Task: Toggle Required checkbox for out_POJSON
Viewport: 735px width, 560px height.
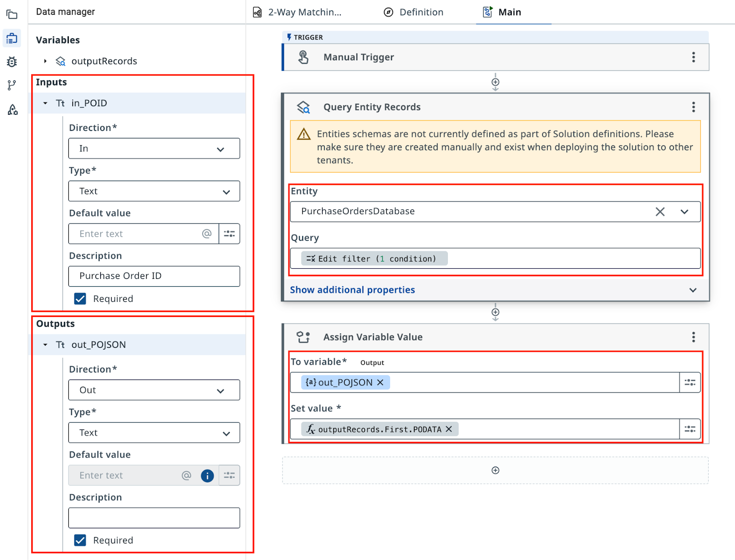Action: [80, 540]
